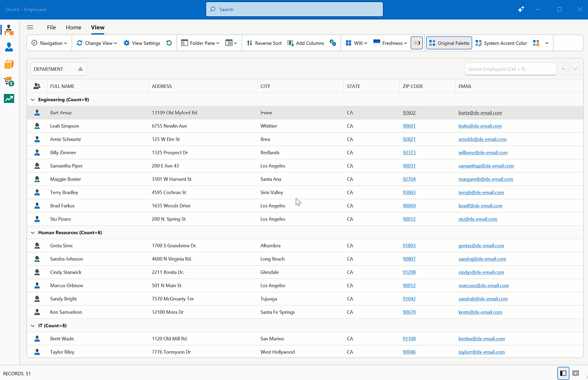
Task: Enable the System Accent Color option
Action: coord(501,43)
